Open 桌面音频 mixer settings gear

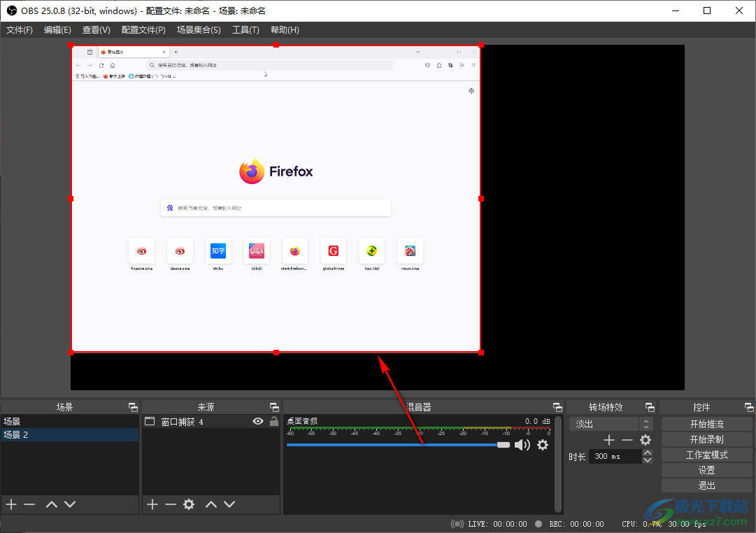543,445
